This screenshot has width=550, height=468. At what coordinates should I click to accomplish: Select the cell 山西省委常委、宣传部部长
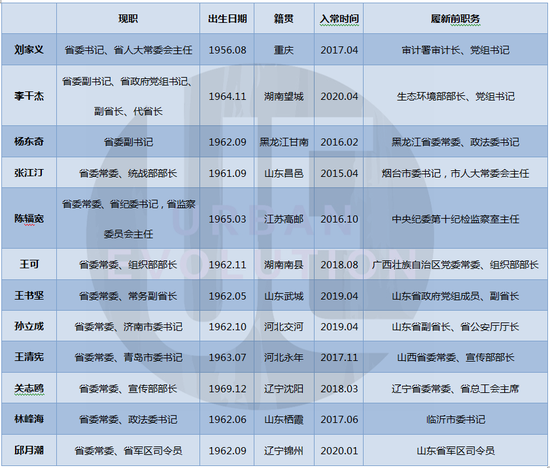[x=455, y=357]
